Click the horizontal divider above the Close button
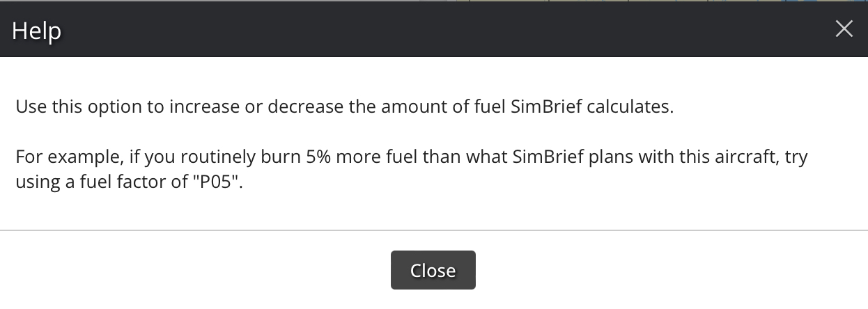The height and width of the screenshot is (309, 868). pyautogui.click(x=433, y=230)
